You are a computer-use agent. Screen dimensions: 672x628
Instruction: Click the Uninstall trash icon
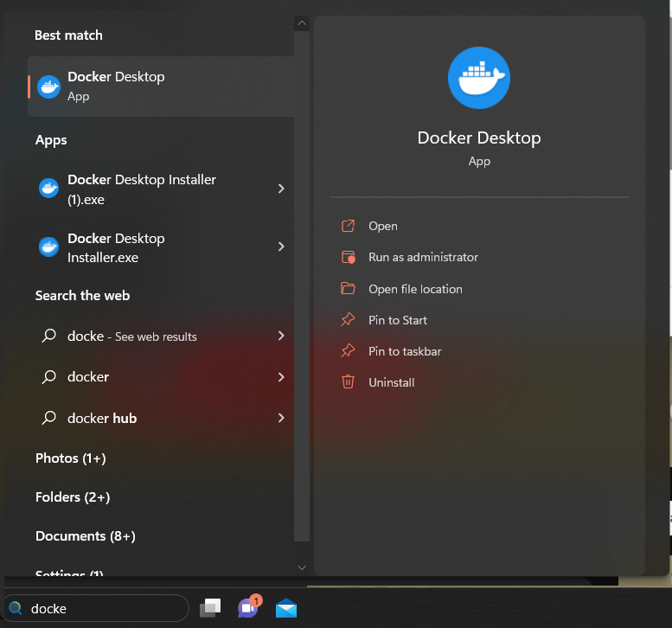pos(348,382)
